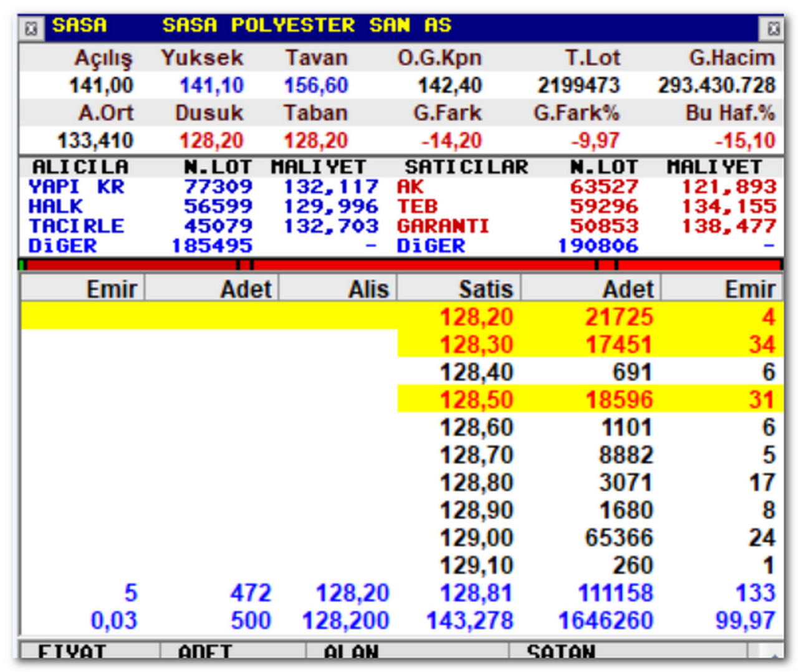
Task: Click the O.G.Kpn value 142,40
Action: coord(450,85)
